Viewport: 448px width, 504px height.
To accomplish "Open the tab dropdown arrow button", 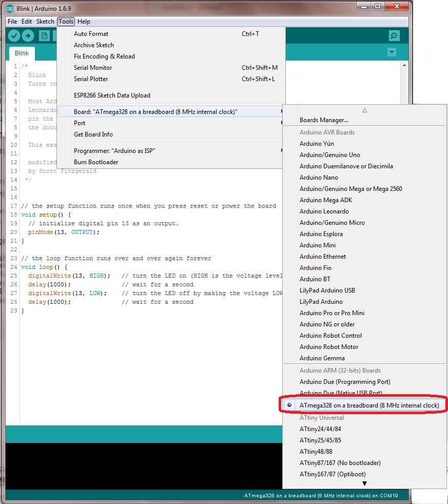I will pos(392,52).
